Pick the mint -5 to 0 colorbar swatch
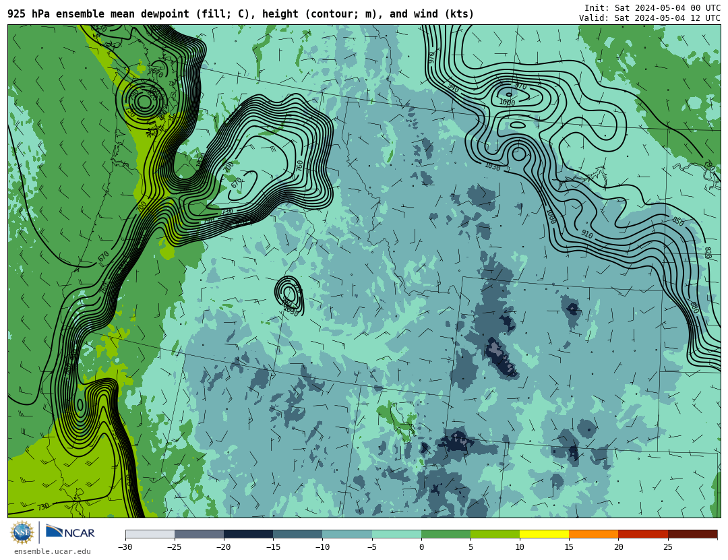This screenshot has width=728, height=560. (x=396, y=534)
